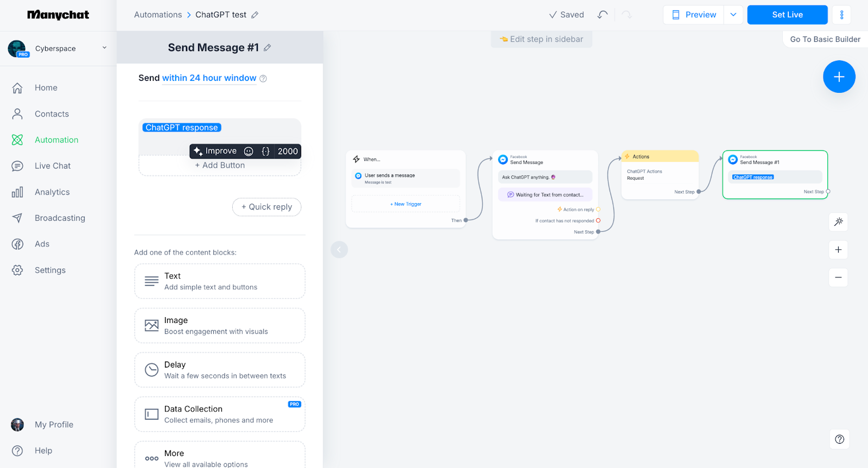Click the undo arrow icon

pyautogui.click(x=603, y=15)
